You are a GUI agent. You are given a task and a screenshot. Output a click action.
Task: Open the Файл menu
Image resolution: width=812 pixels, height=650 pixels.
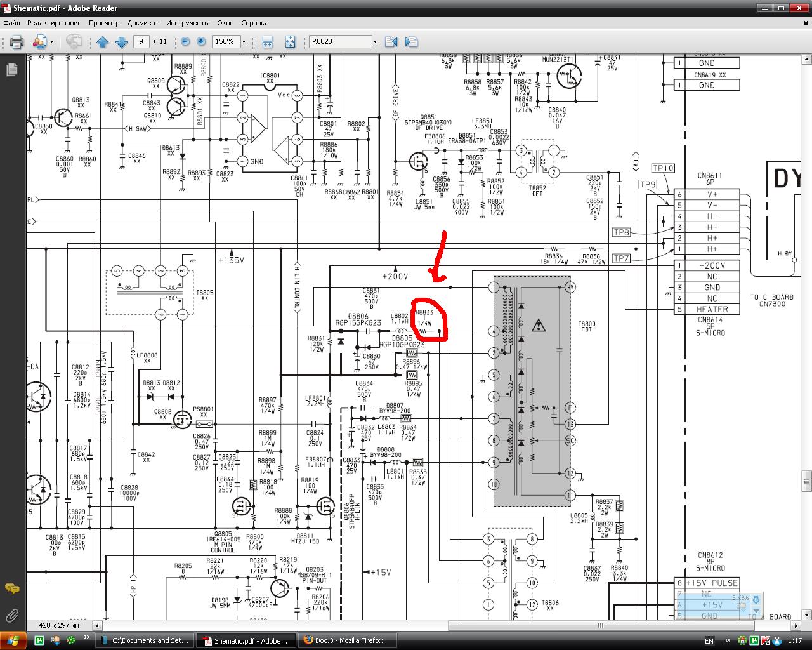tap(11, 23)
